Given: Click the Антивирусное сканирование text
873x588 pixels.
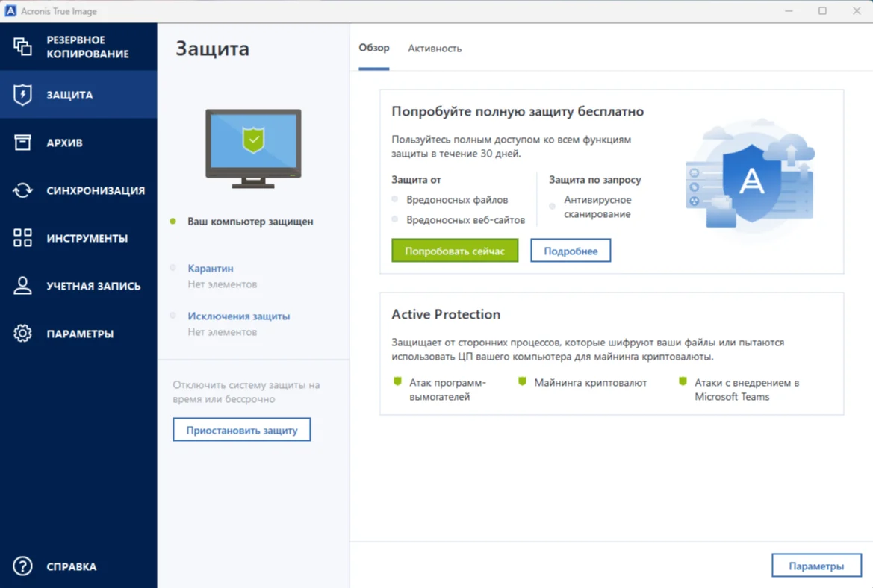Looking at the screenshot, I should coord(597,207).
